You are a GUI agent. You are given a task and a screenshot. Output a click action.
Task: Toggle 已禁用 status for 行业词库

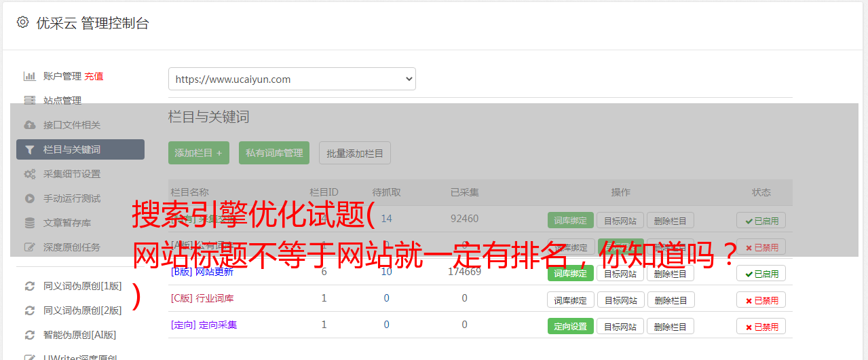coord(761,300)
